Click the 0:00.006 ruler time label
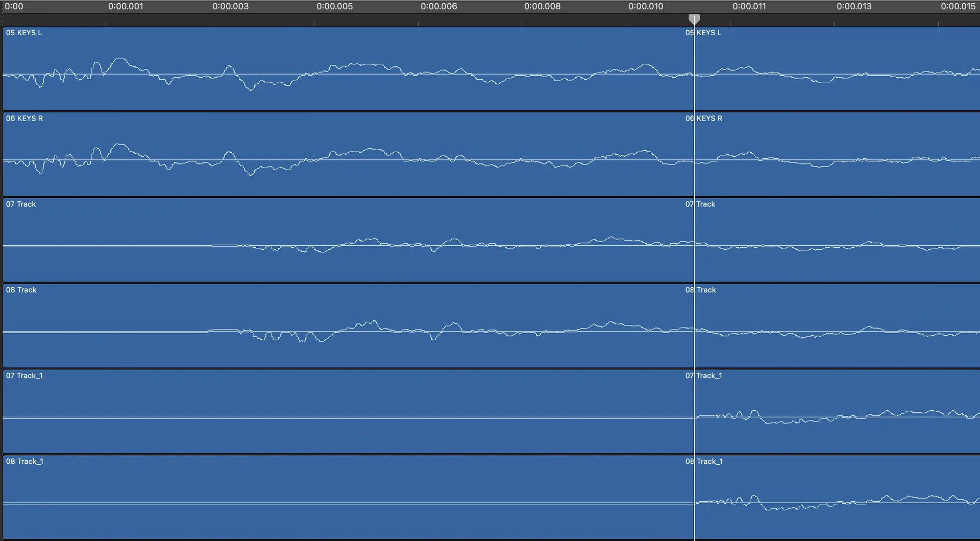Screen dimensions: 980x541 439,7
